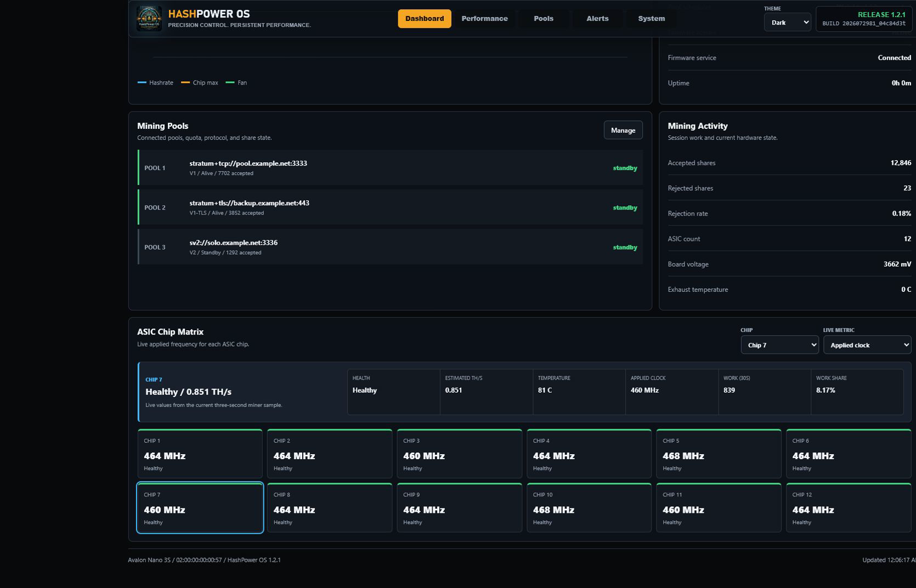
Task: Select the Chip 1 card
Action: [200, 454]
